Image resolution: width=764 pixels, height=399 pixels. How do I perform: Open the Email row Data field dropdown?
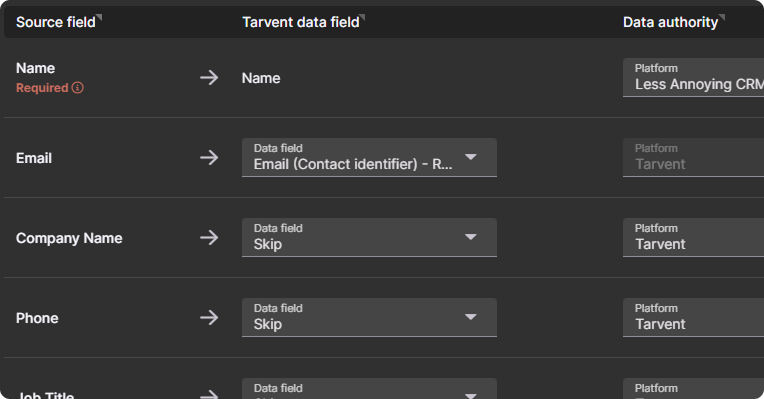tap(369, 157)
